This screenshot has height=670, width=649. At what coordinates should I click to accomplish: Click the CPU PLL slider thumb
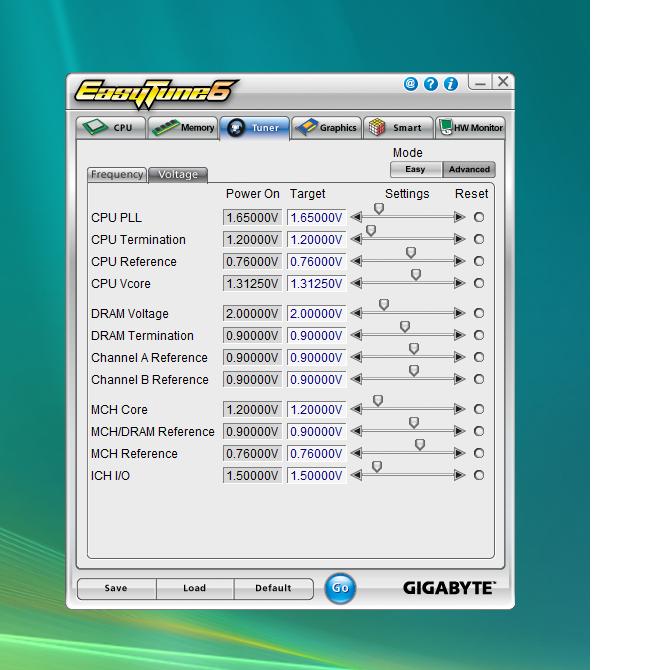[379, 209]
